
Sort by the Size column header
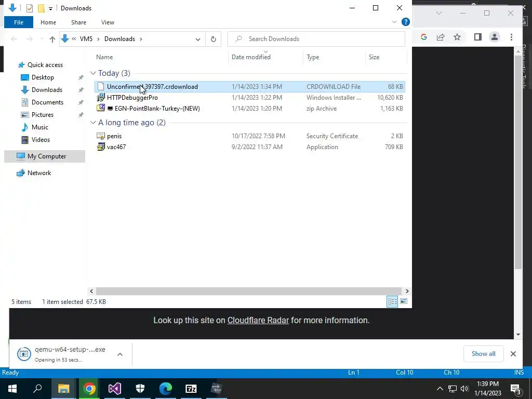tap(374, 57)
